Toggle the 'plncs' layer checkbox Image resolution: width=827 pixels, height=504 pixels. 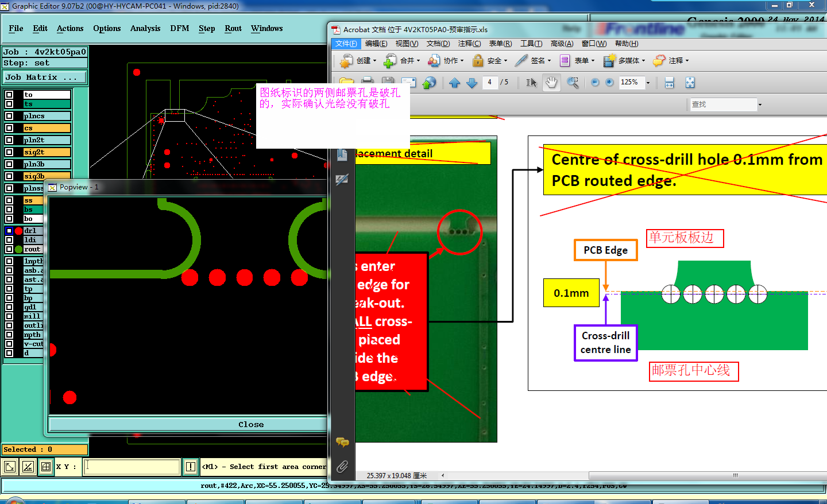9,116
